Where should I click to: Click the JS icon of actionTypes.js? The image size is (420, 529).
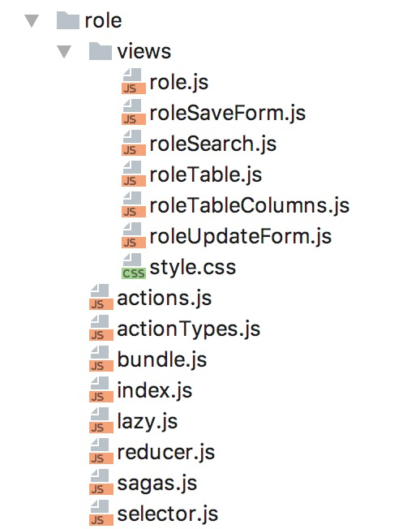click(x=101, y=328)
